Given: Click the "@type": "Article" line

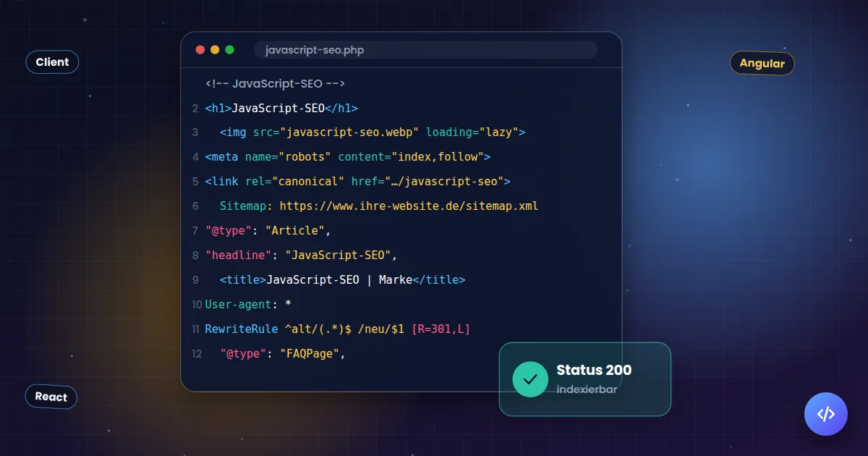Looking at the screenshot, I should pos(268,231).
